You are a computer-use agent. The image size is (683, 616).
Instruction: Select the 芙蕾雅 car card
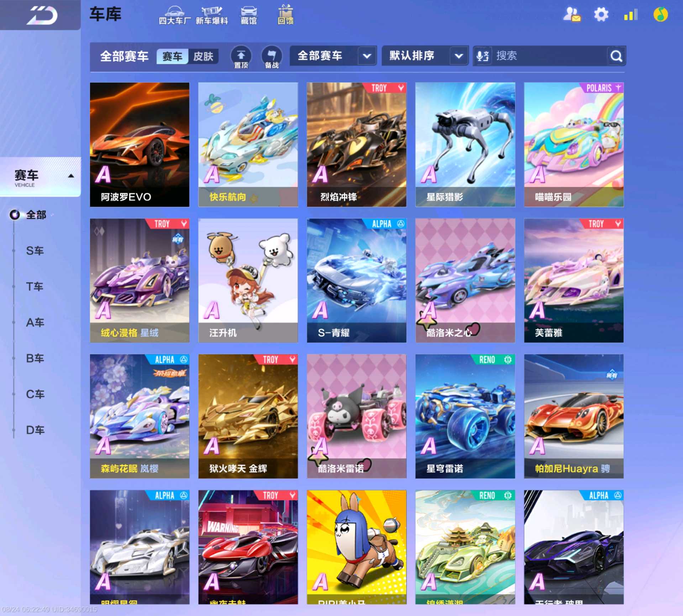point(574,281)
